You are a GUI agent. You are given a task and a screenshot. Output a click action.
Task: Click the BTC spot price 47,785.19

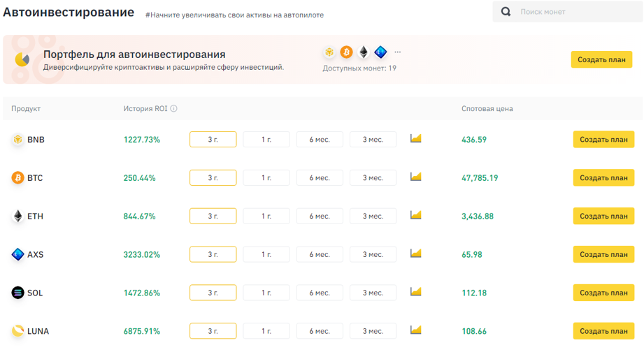(480, 177)
